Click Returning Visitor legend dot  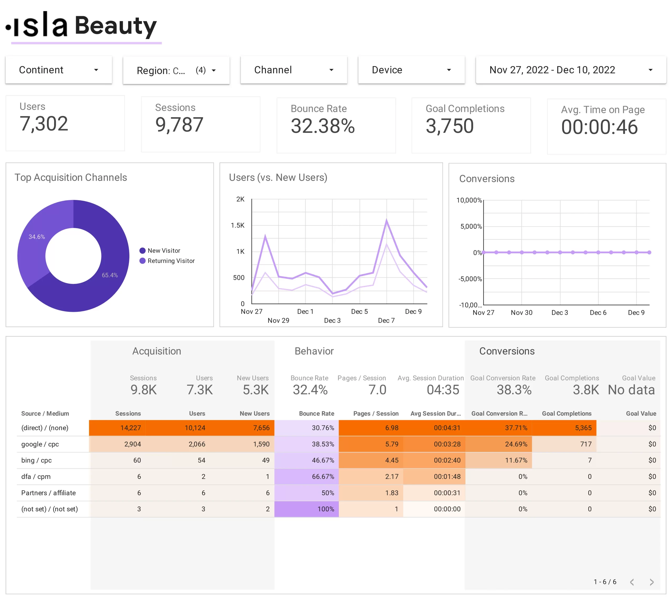coord(142,261)
